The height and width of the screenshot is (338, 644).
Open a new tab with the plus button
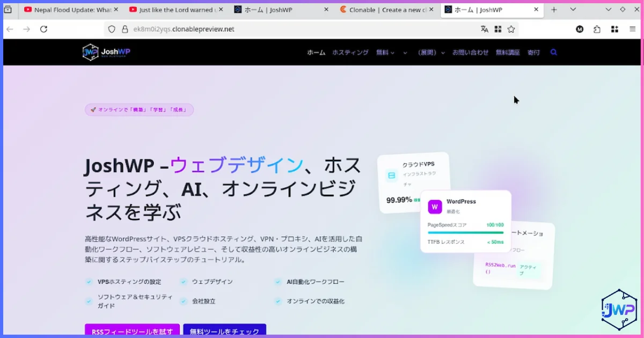coord(554,10)
